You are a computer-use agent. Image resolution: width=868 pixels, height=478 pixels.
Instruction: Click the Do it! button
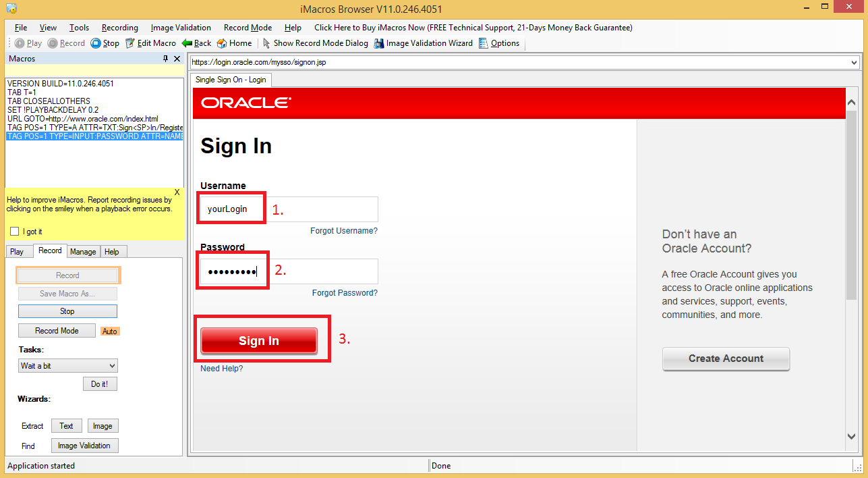pyautogui.click(x=100, y=383)
